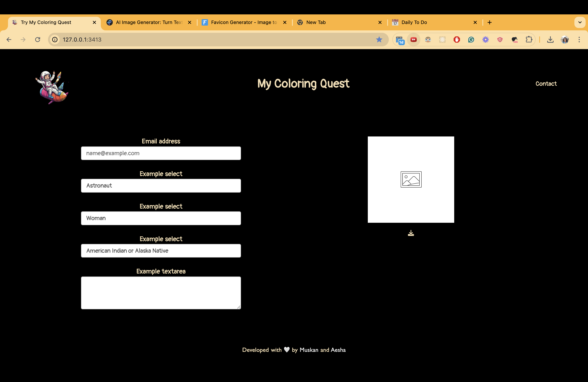
Task: Expand the tab search chevron
Action: click(x=580, y=22)
